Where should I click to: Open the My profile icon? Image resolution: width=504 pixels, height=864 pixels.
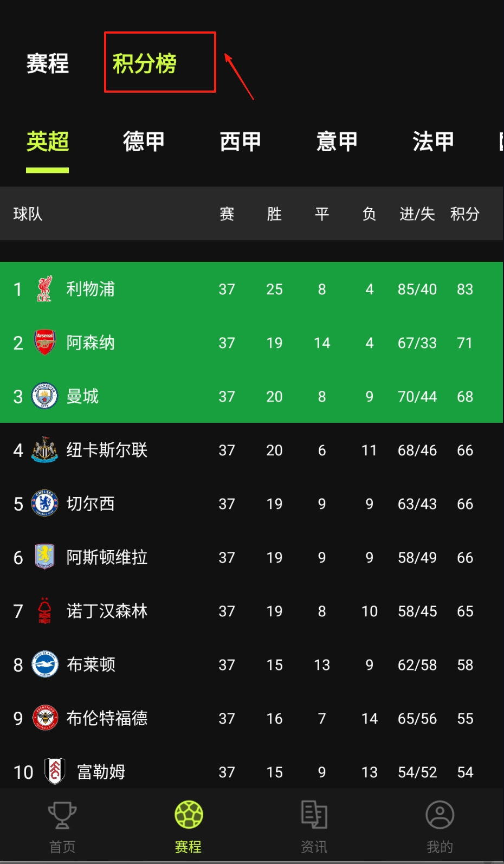[440, 815]
